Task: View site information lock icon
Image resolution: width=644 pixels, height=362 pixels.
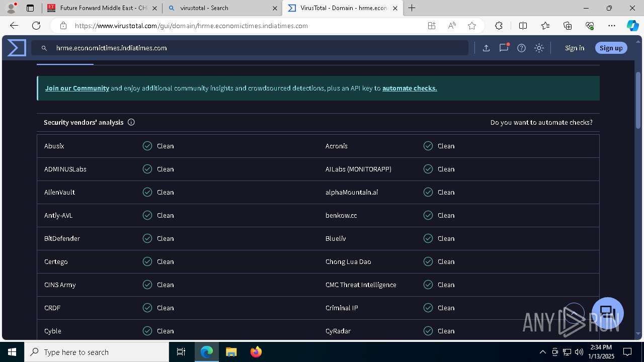Action: 63,26
